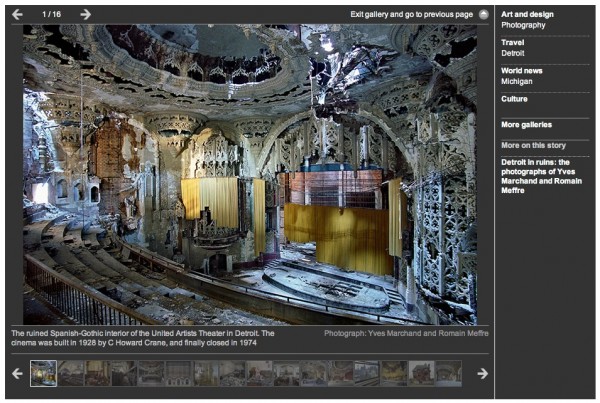This screenshot has width=600, height=403.
Task: Click the photo caption about United Artists Theater
Action: [x=143, y=338]
